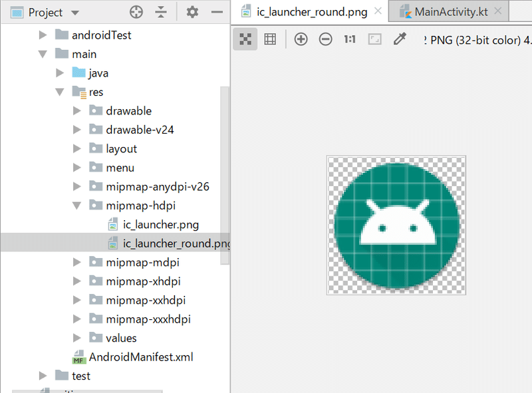Select the mipmap-anydpi-v26 folder label

(158, 187)
